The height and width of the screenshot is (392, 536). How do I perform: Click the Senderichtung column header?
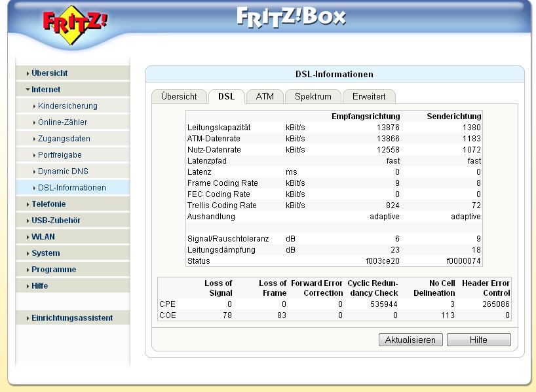coord(454,116)
